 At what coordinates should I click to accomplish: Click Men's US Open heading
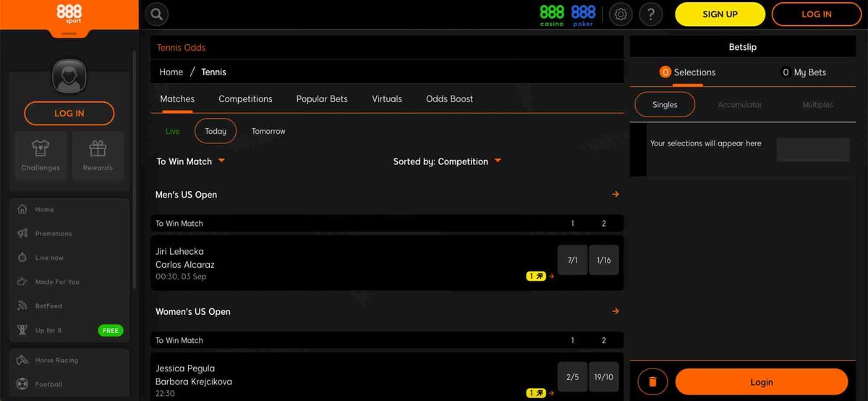(x=186, y=195)
